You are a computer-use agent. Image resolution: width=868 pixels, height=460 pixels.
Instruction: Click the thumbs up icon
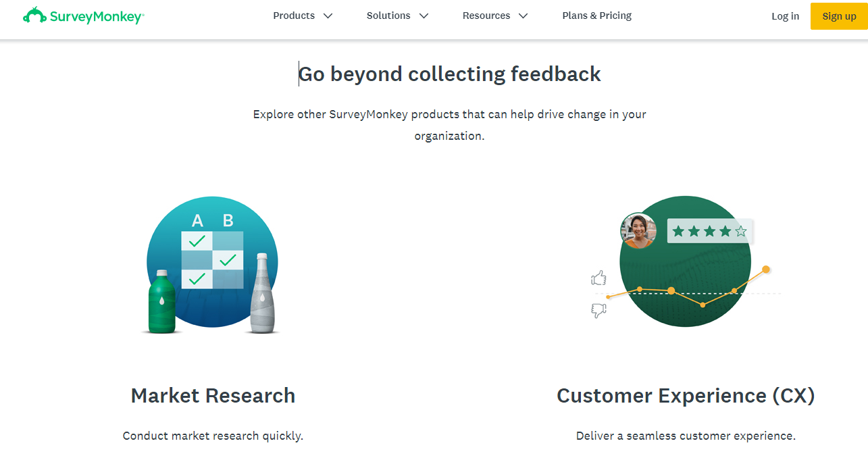tap(598, 278)
